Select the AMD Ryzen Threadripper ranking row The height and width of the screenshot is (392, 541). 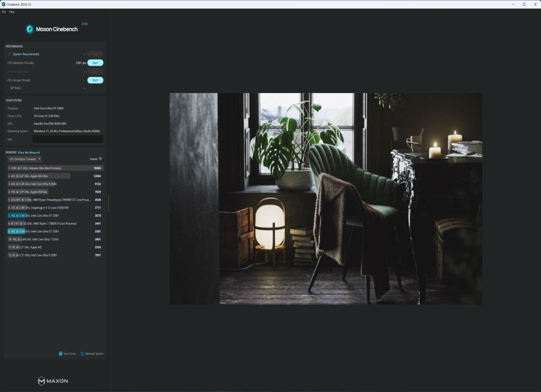coord(55,200)
